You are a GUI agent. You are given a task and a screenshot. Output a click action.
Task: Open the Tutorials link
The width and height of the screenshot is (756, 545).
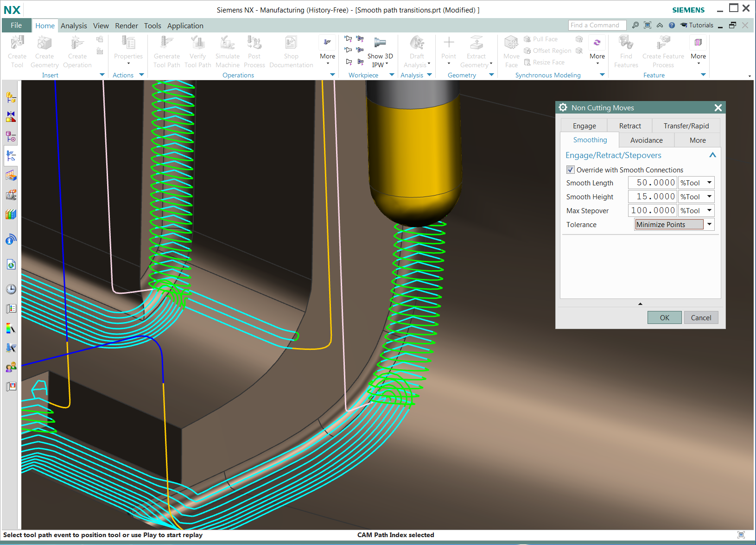pos(697,25)
